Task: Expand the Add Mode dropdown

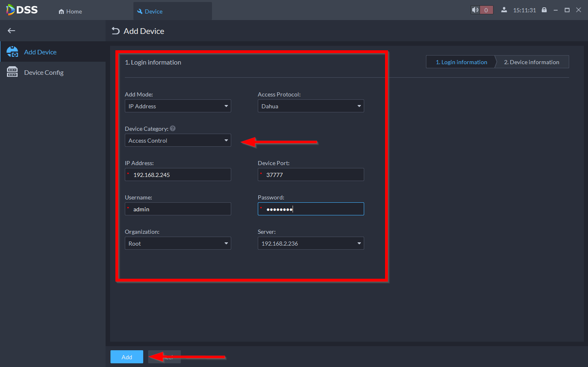Action: tap(178, 106)
